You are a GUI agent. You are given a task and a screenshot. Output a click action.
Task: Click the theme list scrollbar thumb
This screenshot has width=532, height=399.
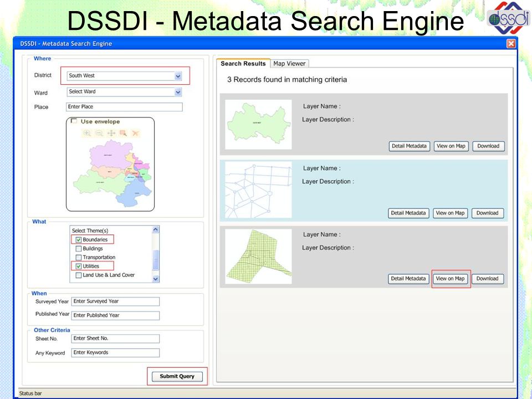(x=156, y=260)
